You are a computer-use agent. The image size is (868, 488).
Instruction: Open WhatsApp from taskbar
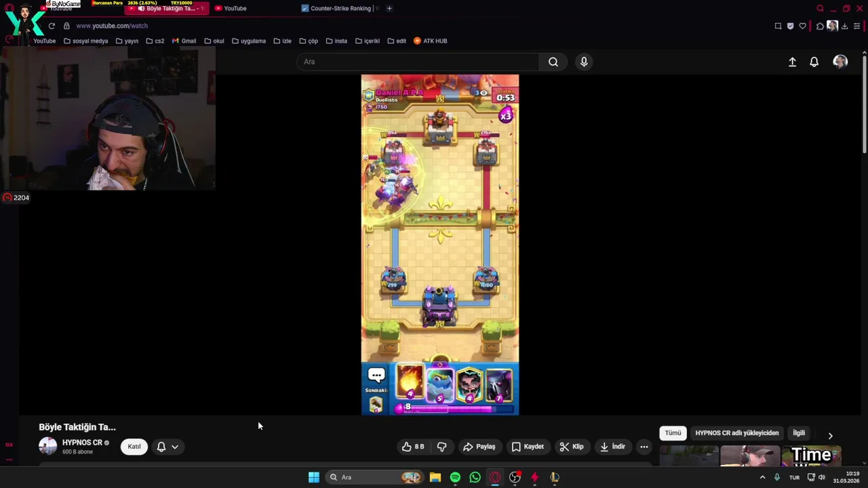click(x=475, y=477)
